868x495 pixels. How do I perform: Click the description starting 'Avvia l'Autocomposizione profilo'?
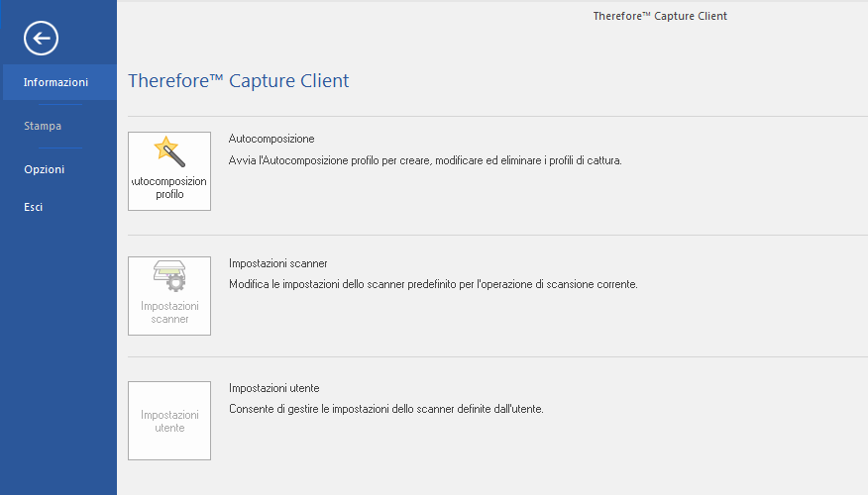coord(425,161)
